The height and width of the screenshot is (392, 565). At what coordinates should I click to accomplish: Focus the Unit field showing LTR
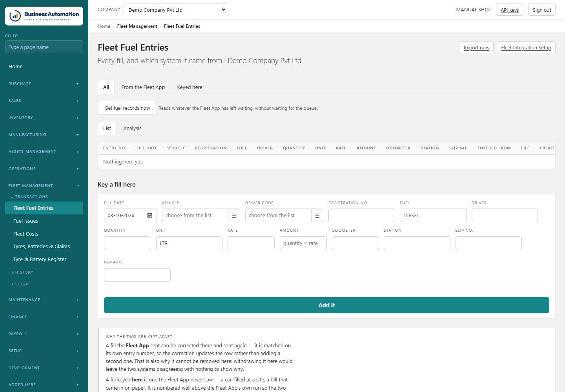[x=189, y=243]
